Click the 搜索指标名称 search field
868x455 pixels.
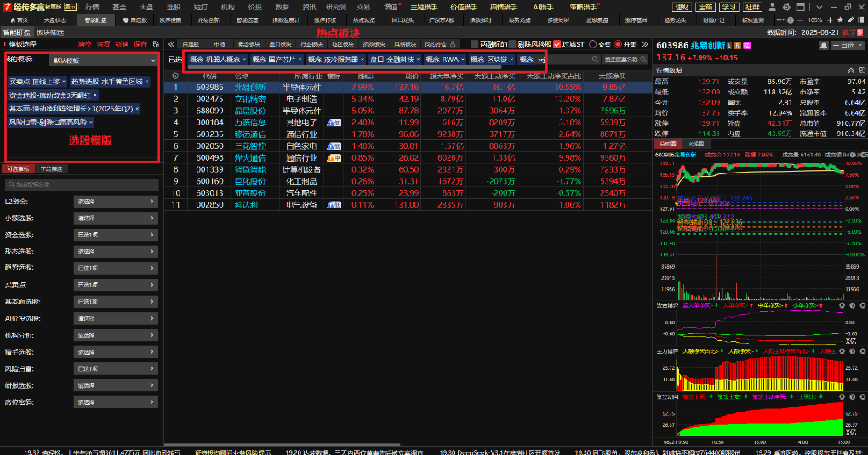pyautogui.click(x=82, y=185)
